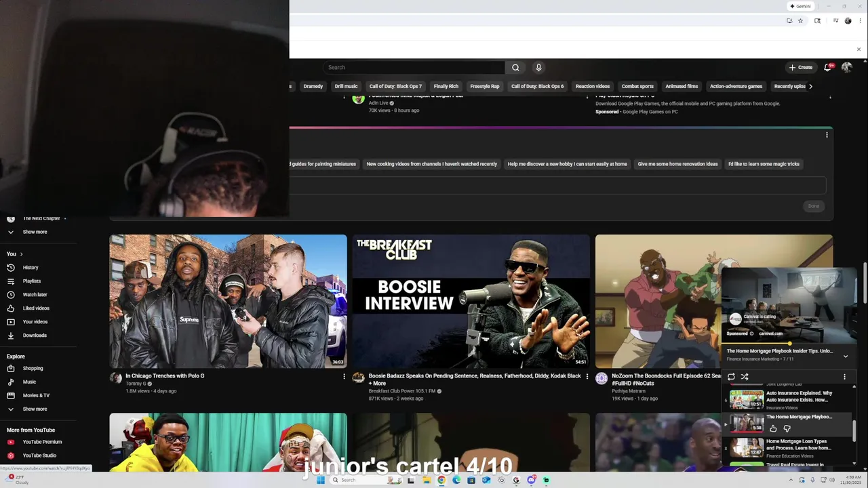Open the side panel search icon in Chrome toolbar
868x488 pixels.
(x=817, y=21)
